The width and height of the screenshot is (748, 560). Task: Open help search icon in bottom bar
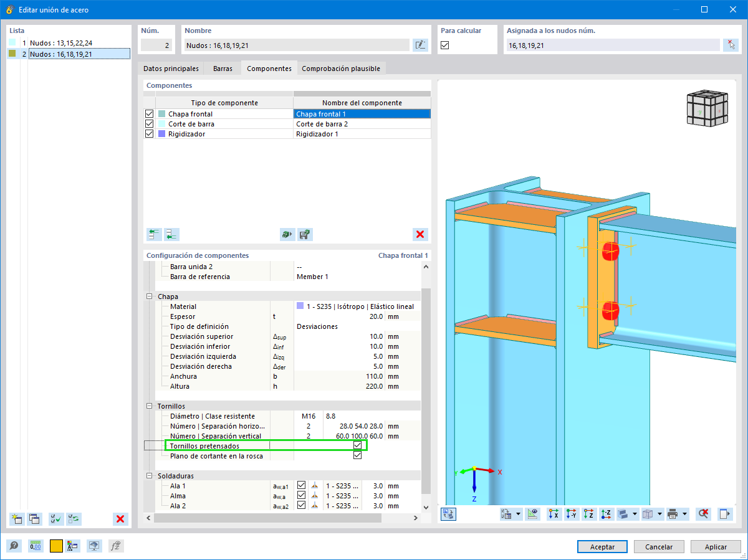(14, 546)
